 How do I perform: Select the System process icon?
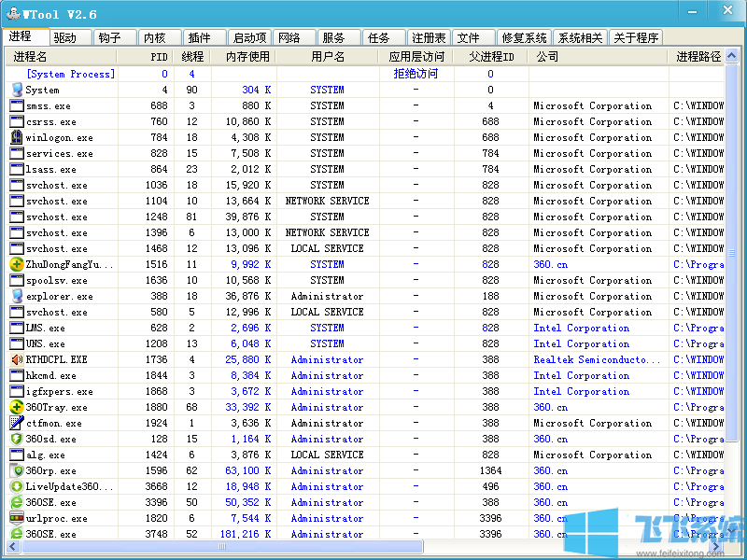[x=15, y=90]
